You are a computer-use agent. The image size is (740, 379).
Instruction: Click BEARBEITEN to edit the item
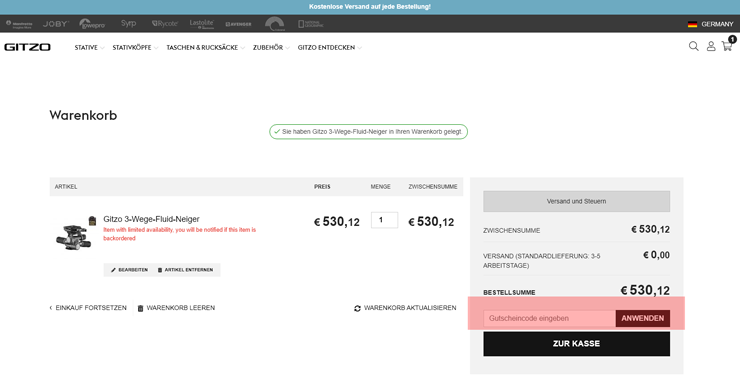coord(129,270)
